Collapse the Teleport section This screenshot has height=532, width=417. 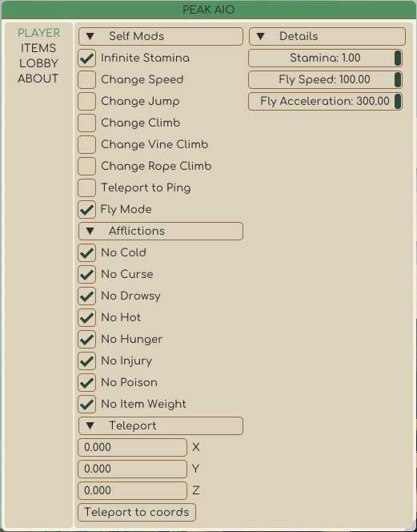[x=161, y=425]
